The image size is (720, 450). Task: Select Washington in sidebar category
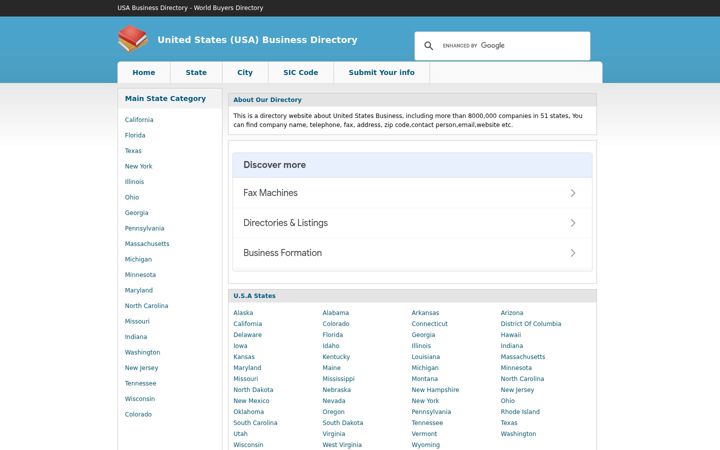click(x=142, y=352)
